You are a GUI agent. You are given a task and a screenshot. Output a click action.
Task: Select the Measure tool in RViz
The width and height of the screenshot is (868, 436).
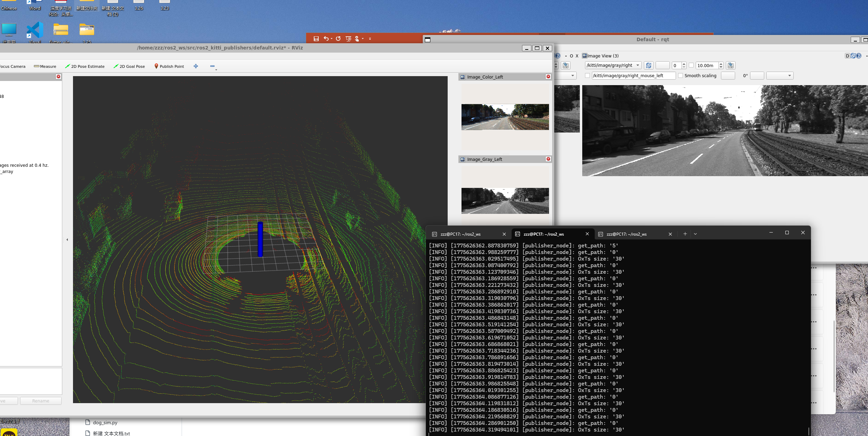pyautogui.click(x=45, y=66)
